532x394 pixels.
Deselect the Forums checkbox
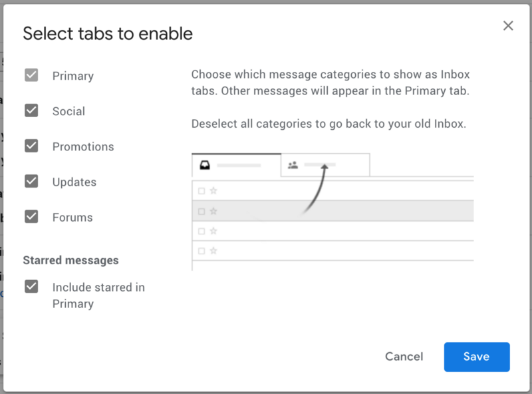pos(31,216)
